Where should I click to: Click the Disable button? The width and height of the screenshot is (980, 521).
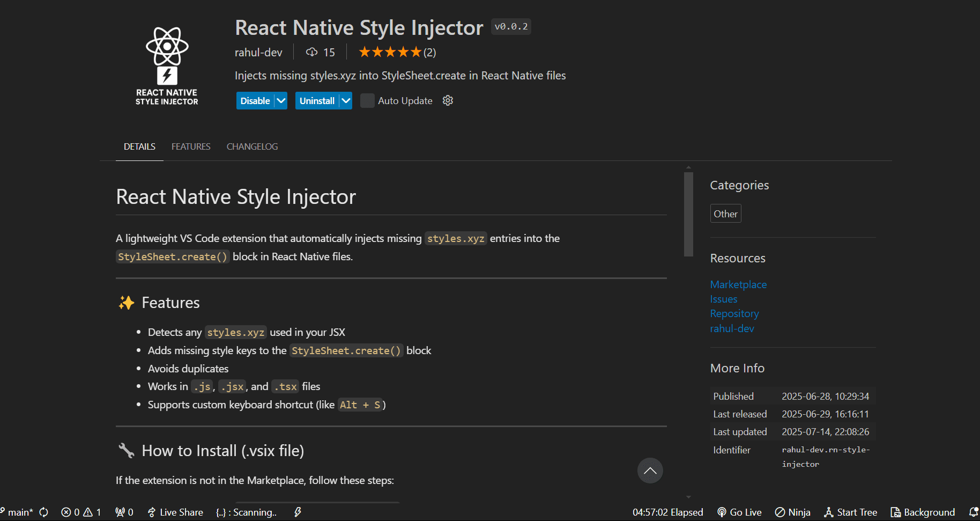pos(255,100)
